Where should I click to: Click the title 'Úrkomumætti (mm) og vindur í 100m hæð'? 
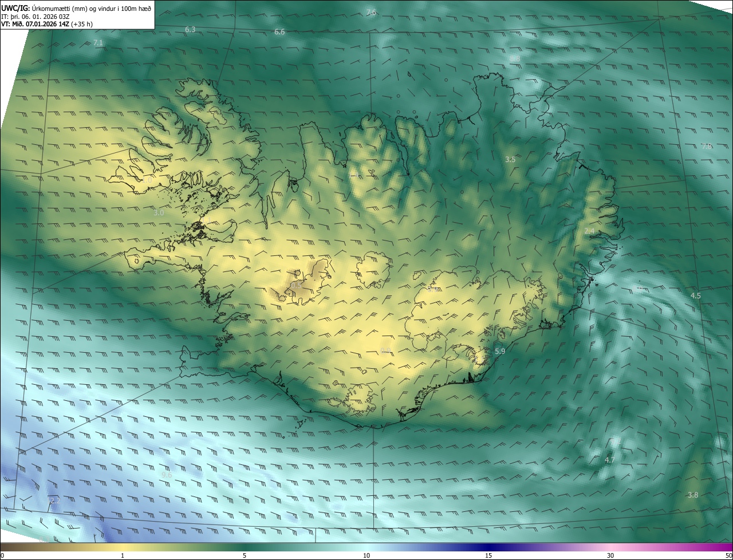(92, 8)
